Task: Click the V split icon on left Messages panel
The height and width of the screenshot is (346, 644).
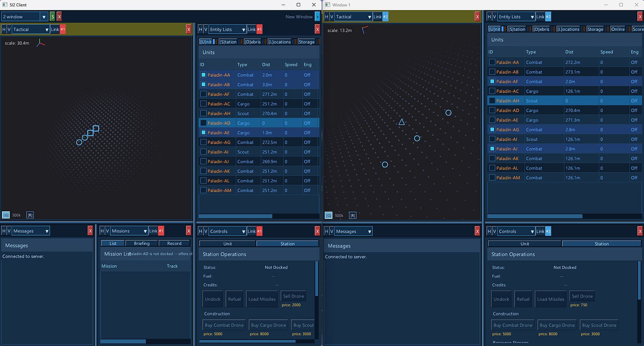Action: coord(9,231)
